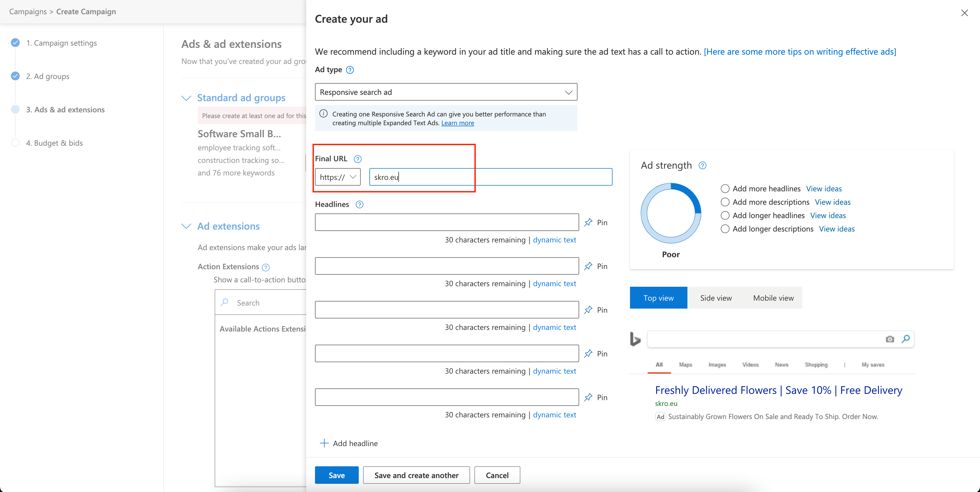Pin the fifth headline

point(596,397)
